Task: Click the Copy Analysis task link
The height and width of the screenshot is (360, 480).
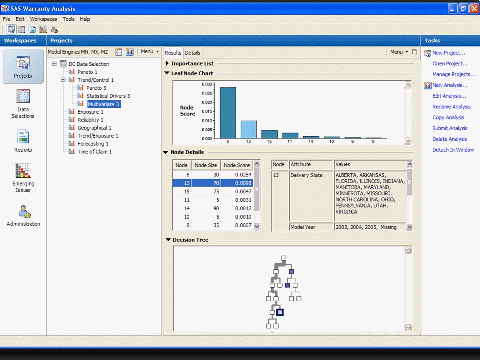Action: [448, 117]
